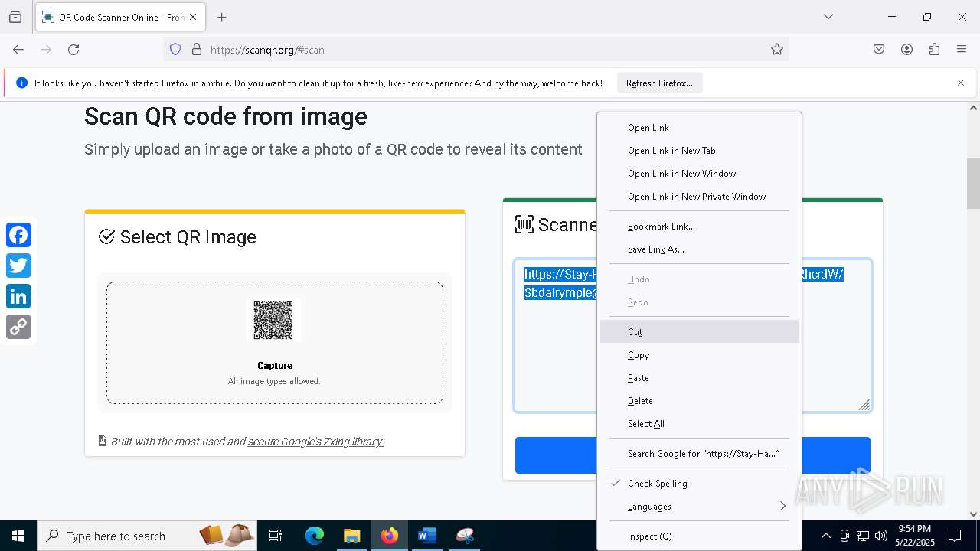Reload the current page
The height and width of the screenshot is (551, 980).
tap(73, 50)
